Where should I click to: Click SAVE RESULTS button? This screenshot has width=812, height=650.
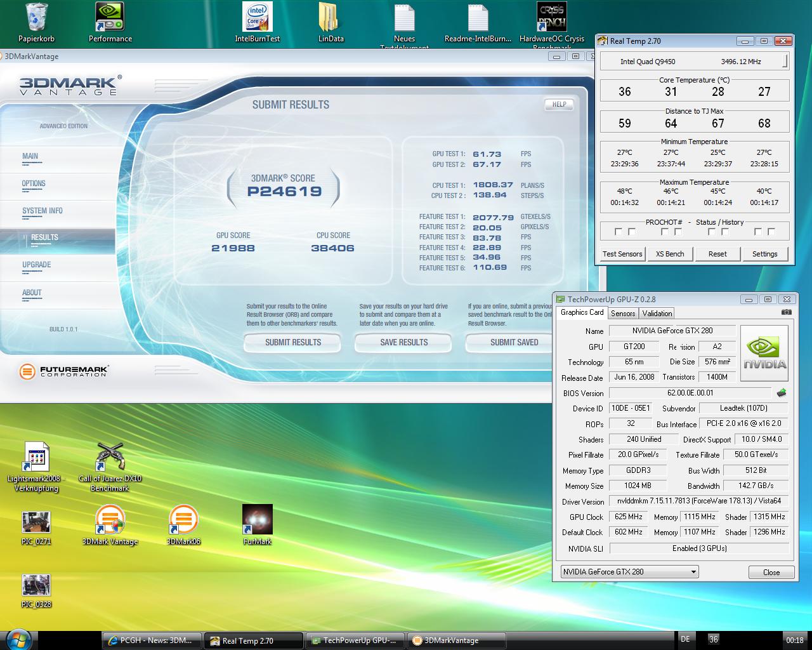pos(403,342)
